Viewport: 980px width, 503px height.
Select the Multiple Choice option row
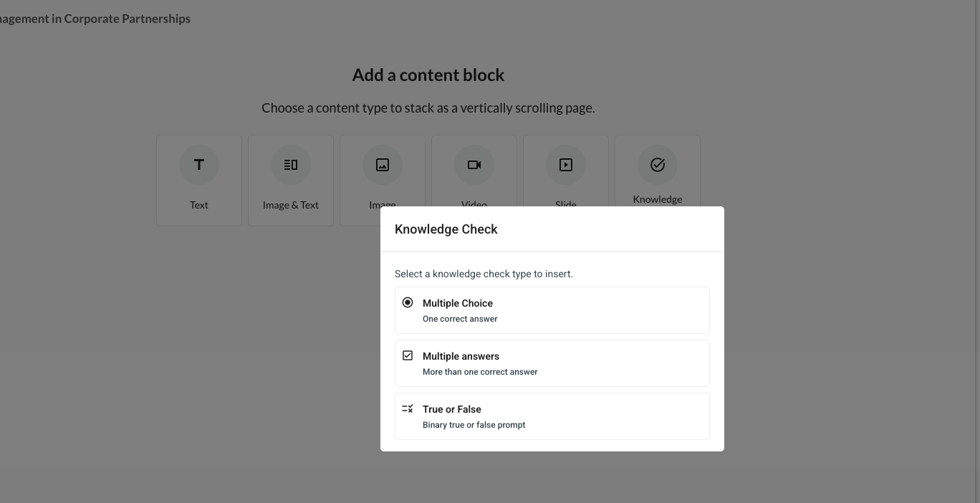pyautogui.click(x=552, y=310)
